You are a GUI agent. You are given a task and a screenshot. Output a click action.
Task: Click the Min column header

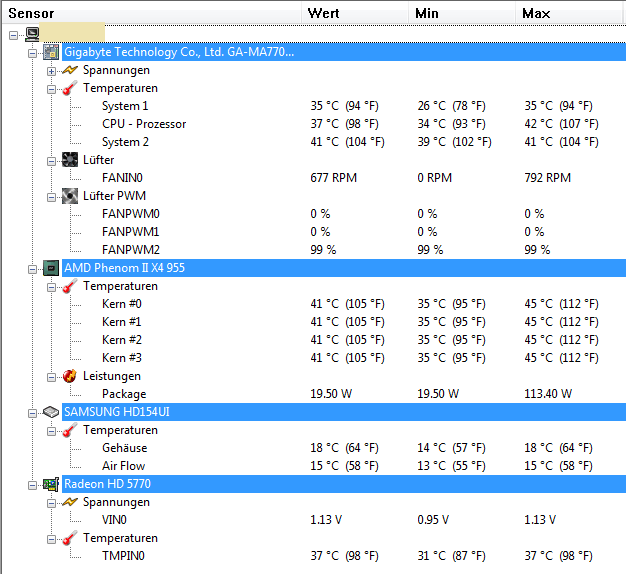pyautogui.click(x=462, y=13)
